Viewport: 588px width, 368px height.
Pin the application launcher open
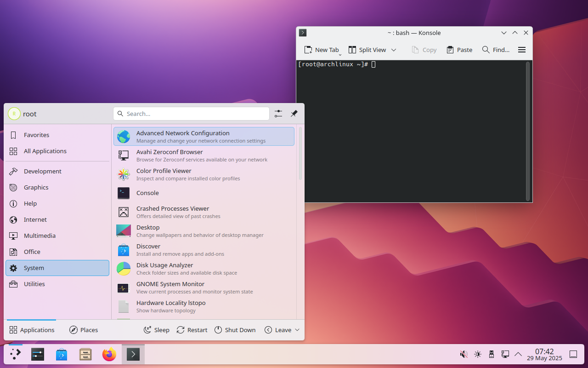point(294,114)
